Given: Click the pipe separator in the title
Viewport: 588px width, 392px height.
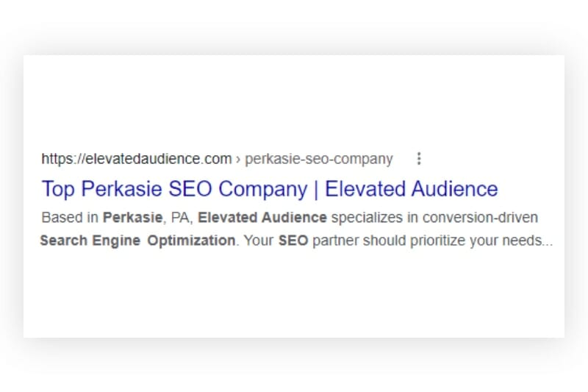Looking at the screenshot, I should point(316,189).
